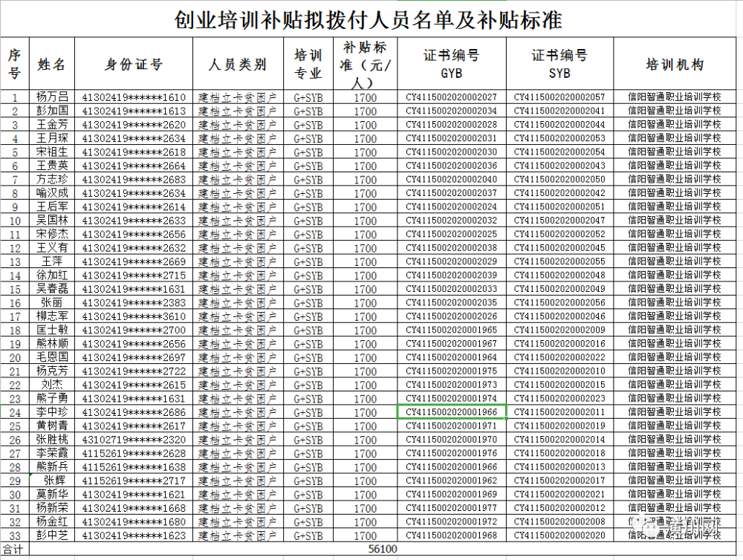Click GYB certificate CY4115002020002027
This screenshot has width=743, height=560.
click(x=452, y=97)
